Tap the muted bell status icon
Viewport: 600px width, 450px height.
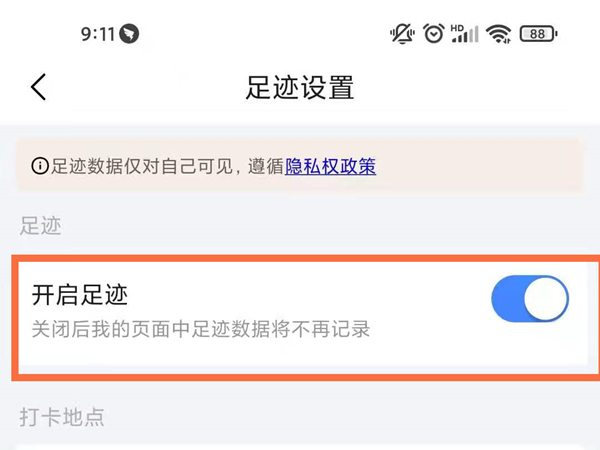[402, 34]
